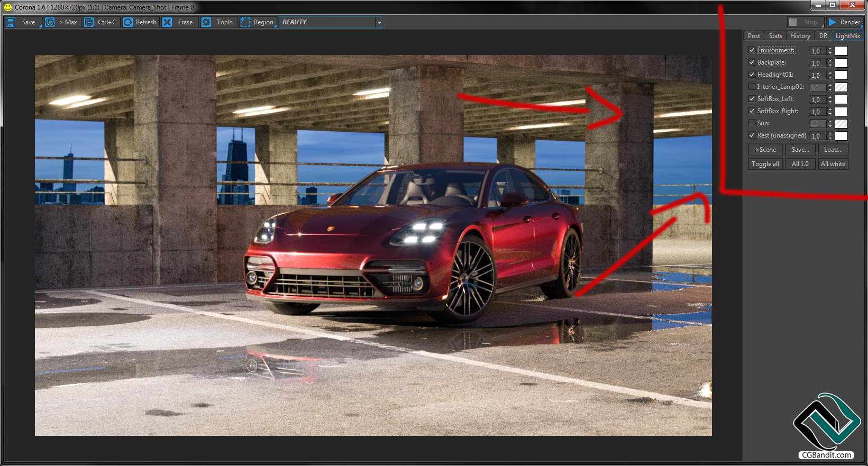
Task: Click the All white button
Action: coord(833,164)
